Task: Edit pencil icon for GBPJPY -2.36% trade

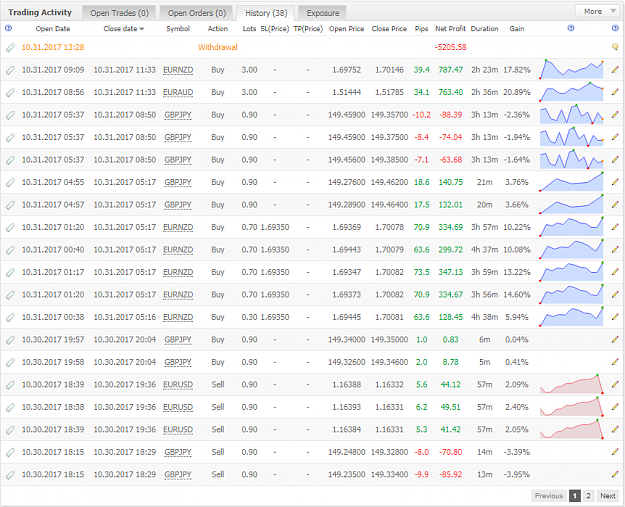Action: [x=615, y=115]
